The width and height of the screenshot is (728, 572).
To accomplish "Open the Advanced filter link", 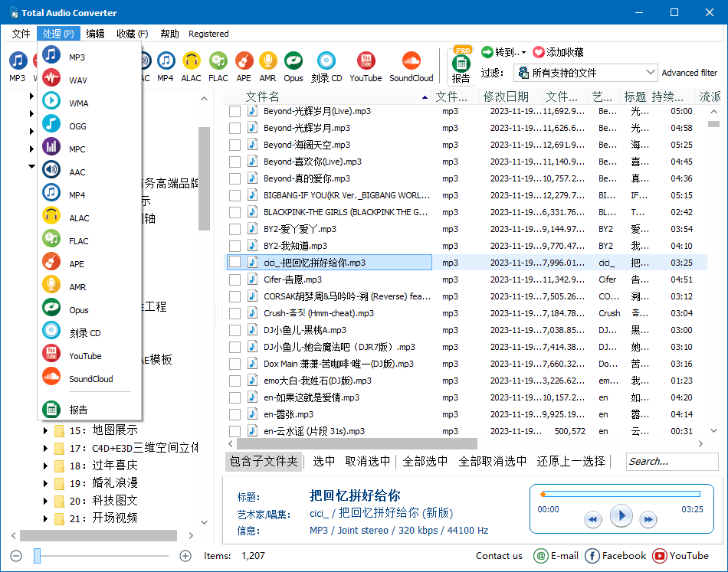I will (x=689, y=72).
